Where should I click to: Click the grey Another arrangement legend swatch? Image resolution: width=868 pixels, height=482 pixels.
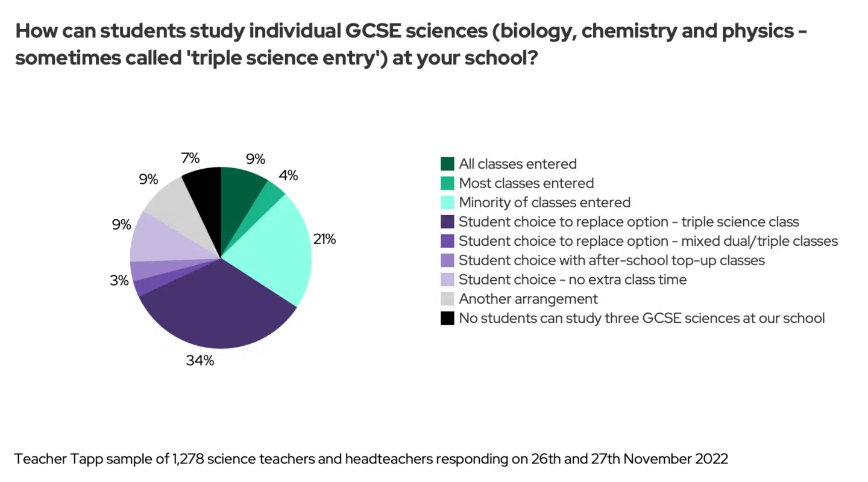(447, 299)
